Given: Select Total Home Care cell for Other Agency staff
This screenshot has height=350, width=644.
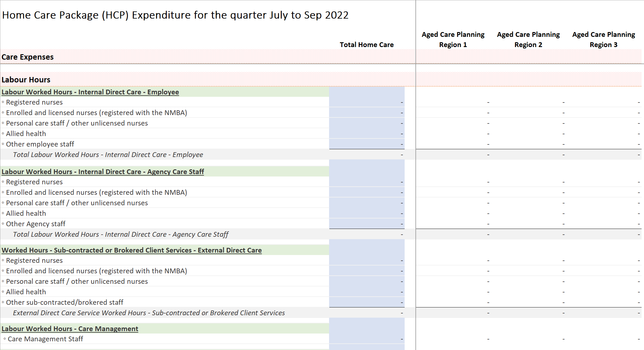Looking at the screenshot, I should 367,224.
